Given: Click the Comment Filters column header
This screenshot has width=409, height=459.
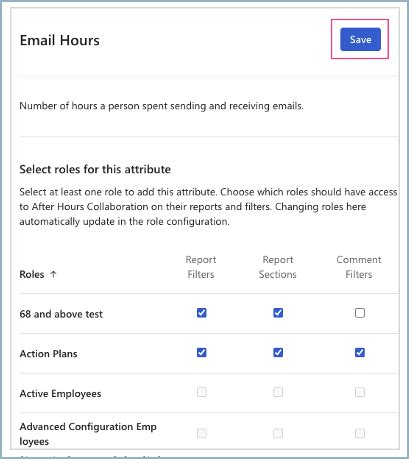Looking at the screenshot, I should (359, 267).
